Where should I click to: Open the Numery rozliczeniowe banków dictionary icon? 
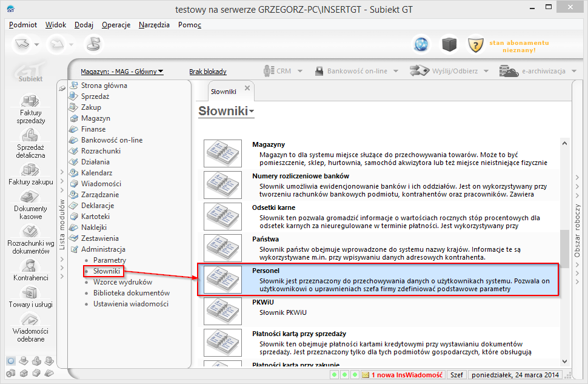pyautogui.click(x=222, y=184)
